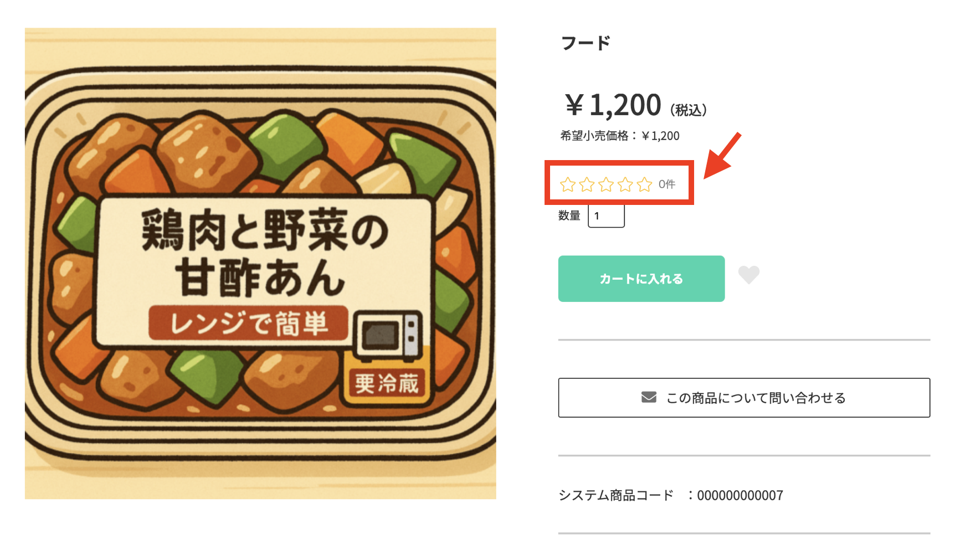Open the 0件 review count link
Image resolution: width=960 pixels, height=560 pixels.
666,184
